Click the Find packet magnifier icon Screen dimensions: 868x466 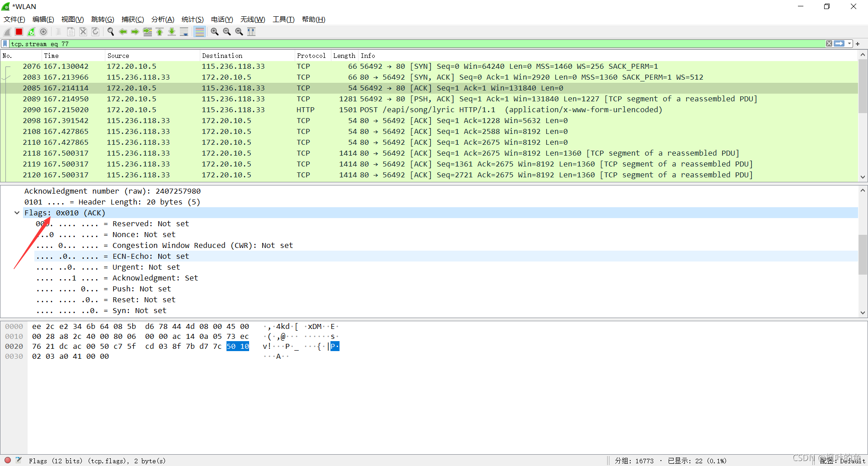pyautogui.click(x=110, y=32)
